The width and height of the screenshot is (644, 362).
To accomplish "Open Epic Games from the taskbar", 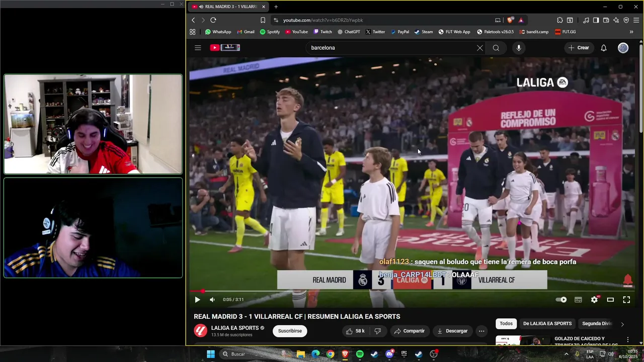I will [x=404, y=354].
